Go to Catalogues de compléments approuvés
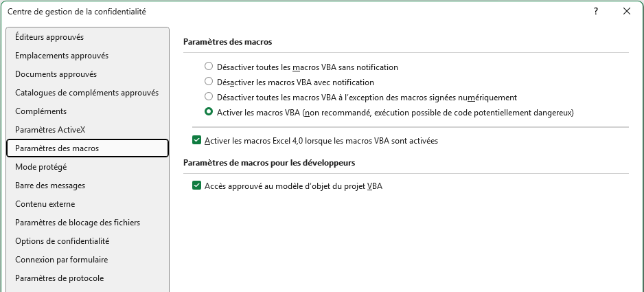644x292 pixels. pyautogui.click(x=87, y=93)
